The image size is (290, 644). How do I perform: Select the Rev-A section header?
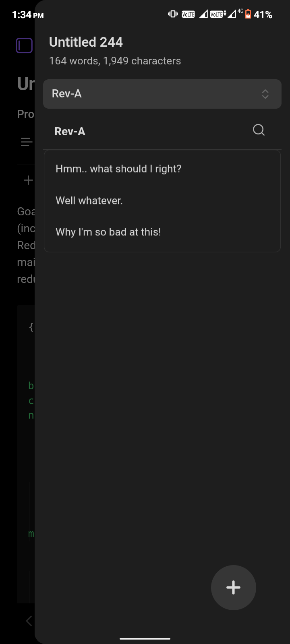70,132
